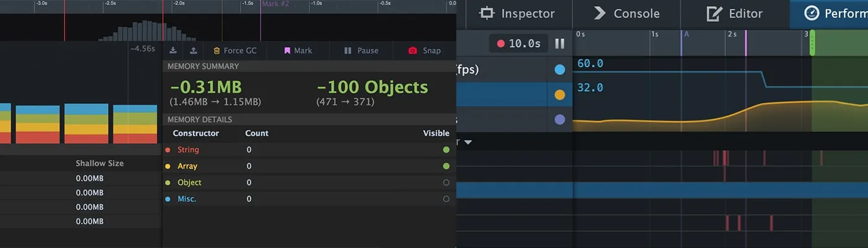The width and height of the screenshot is (868, 248).
Task: Toggle visibility of String constructor
Action: [x=446, y=149]
